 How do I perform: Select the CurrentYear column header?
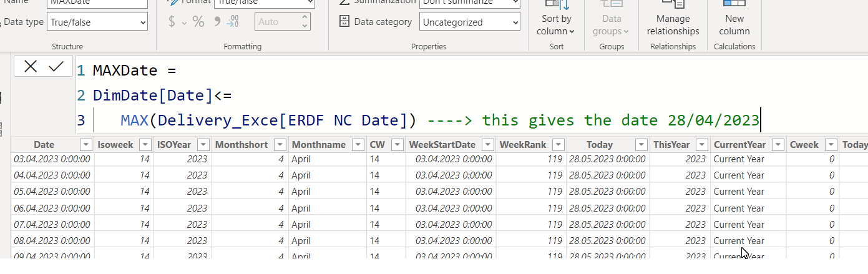(739, 145)
